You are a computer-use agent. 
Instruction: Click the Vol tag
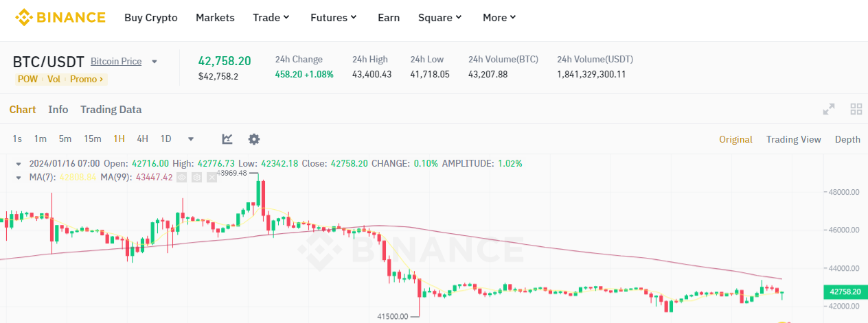point(54,80)
